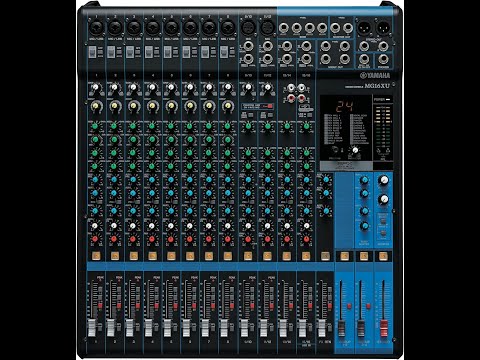Click the white RCA jack for channel 13/14
Image resolution: width=480 pixels, height=360 pixels.
[x=291, y=88]
